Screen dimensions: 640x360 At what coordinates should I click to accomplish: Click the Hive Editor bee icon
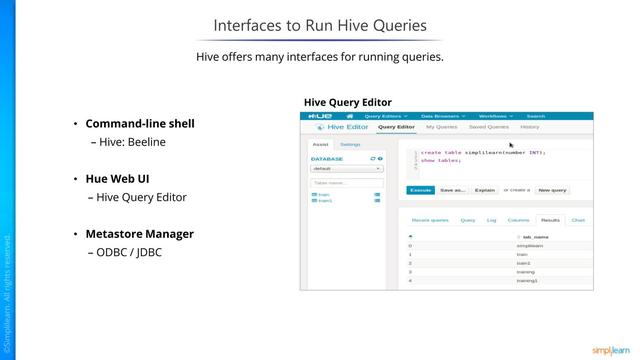[x=320, y=127]
